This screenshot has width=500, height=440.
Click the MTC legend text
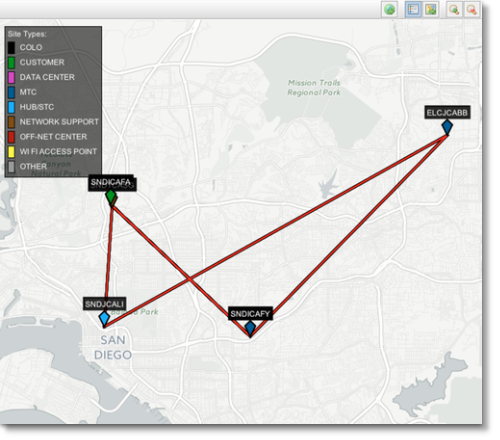point(28,92)
